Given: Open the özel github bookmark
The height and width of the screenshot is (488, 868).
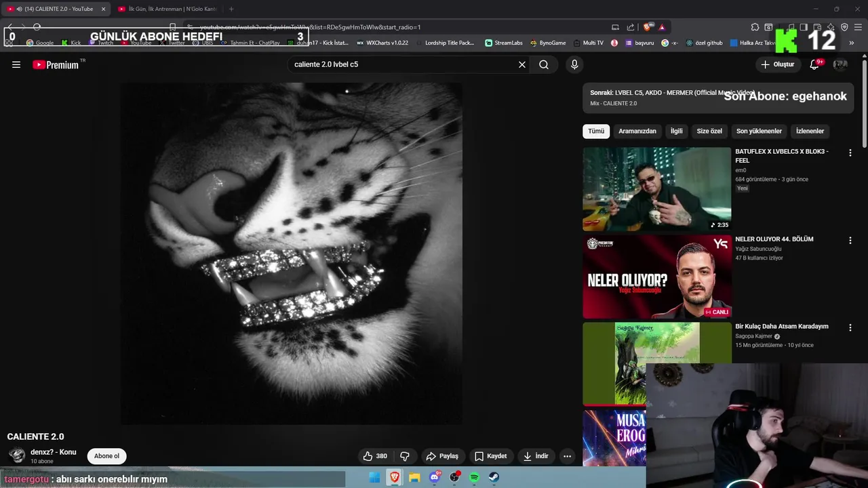Looking at the screenshot, I should click(x=705, y=43).
